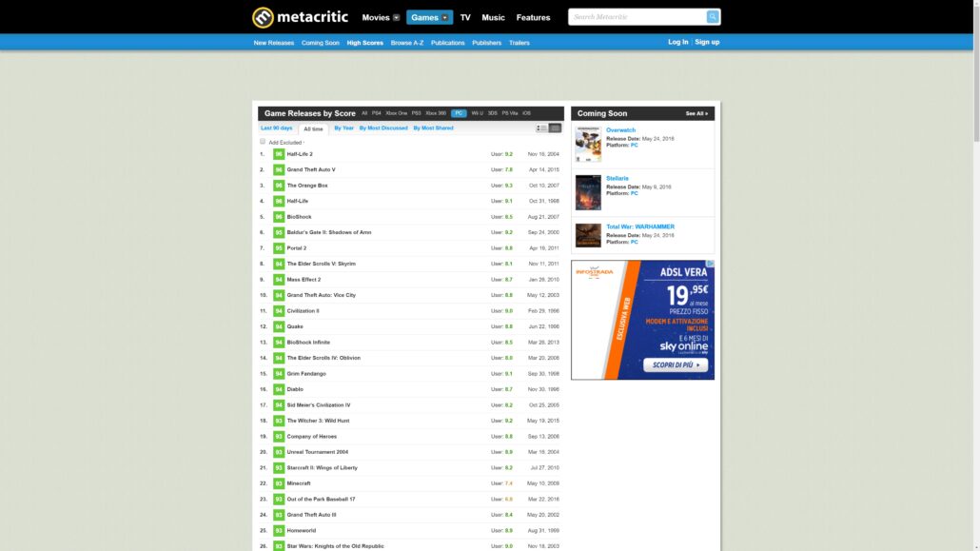Filter by Xbox One platform
This screenshot has width=980, height=551.
point(396,113)
